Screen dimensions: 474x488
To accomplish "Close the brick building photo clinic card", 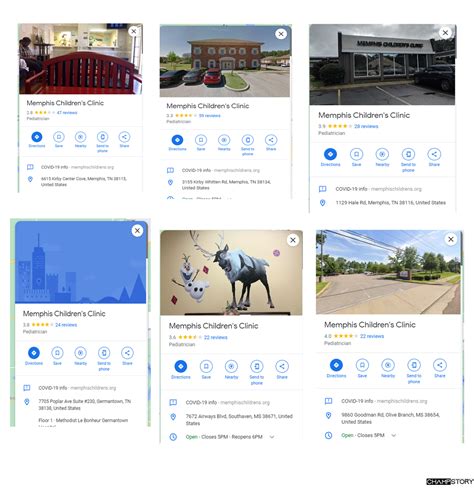I will click(281, 34).
